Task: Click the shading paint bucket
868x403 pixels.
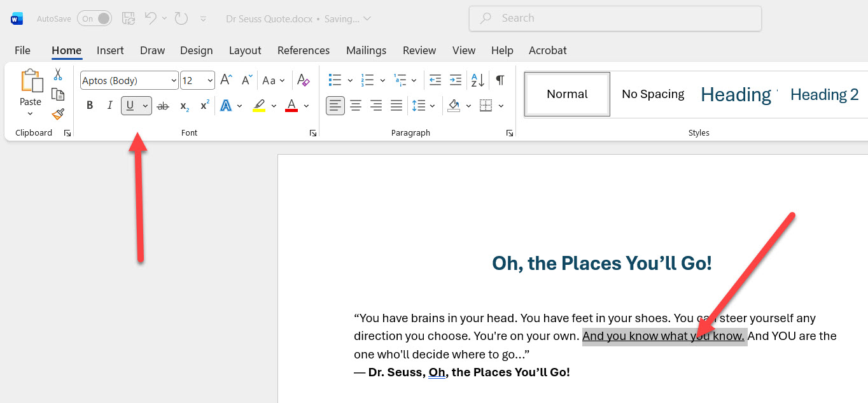Action: 454,106
